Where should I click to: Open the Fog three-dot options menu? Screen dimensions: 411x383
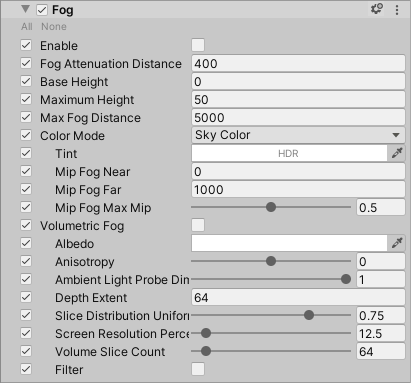coord(397,10)
